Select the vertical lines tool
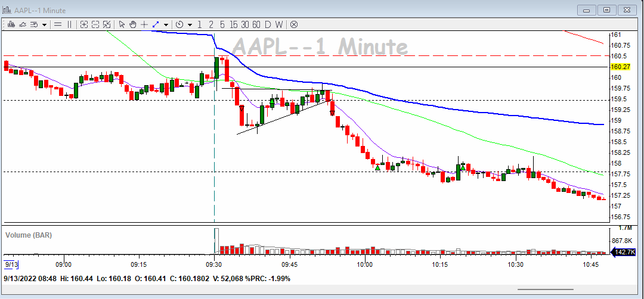Viewport: 644px width, 299px height. click(69, 24)
